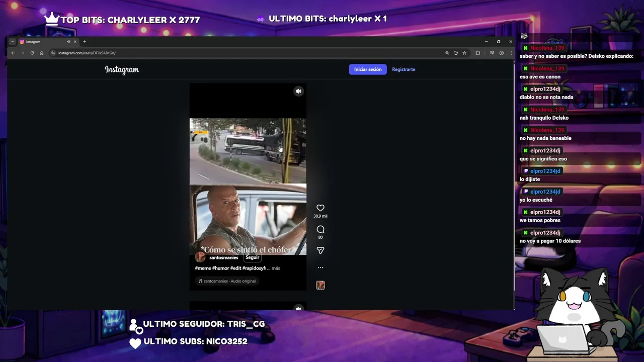Click 'TOP BITS: CHARLYLEER X 2777' overlay text
Viewport: 644px width, 362px height.
tap(130, 20)
